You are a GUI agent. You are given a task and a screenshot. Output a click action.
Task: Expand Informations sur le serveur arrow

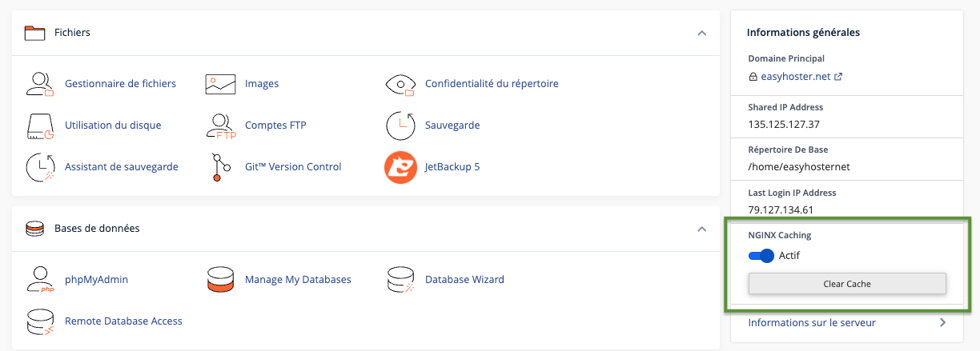click(x=942, y=323)
